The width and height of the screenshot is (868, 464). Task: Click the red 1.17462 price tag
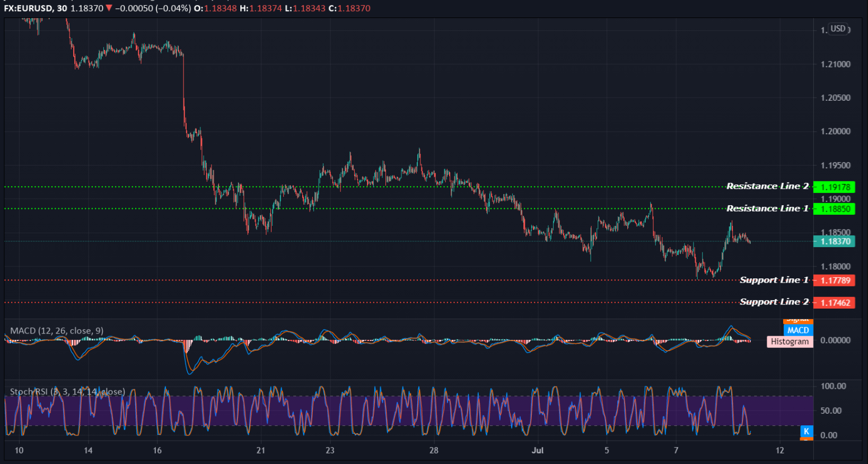tap(834, 303)
